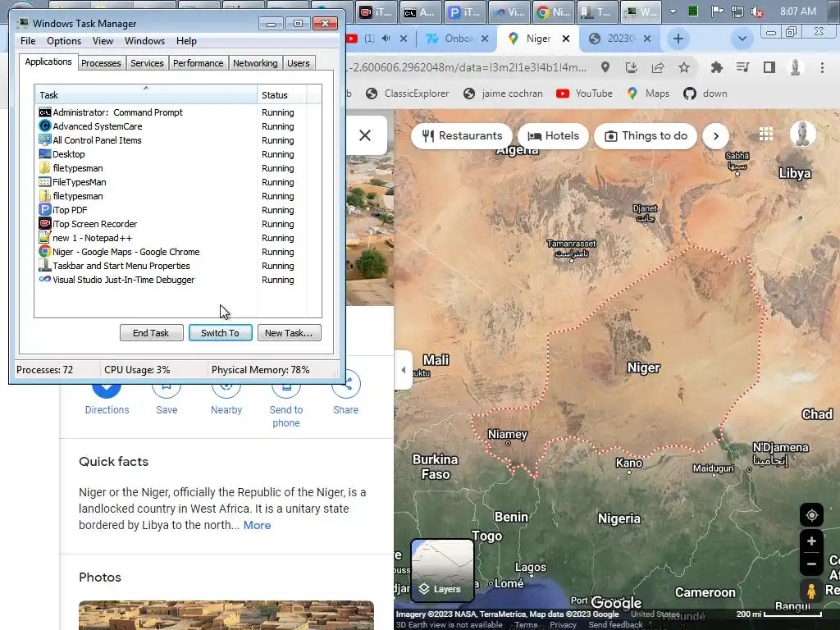The width and height of the screenshot is (840, 630).
Task: Open the ClassicExplorer bookmark
Action: [407, 94]
